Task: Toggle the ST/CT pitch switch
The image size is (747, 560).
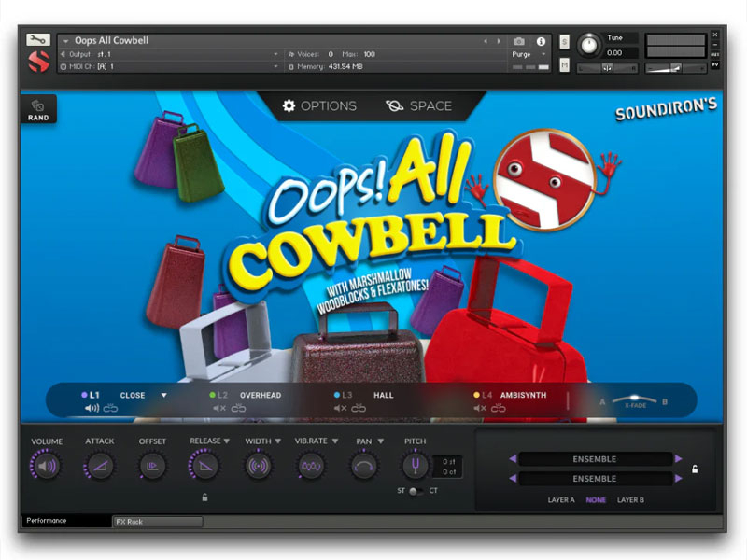Action: tap(415, 491)
